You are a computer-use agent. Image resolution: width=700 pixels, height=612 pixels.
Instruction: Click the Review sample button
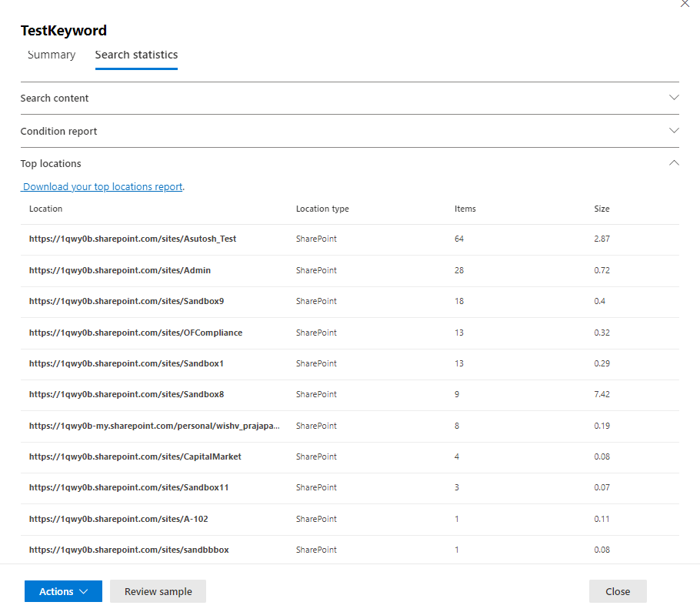pyautogui.click(x=158, y=591)
